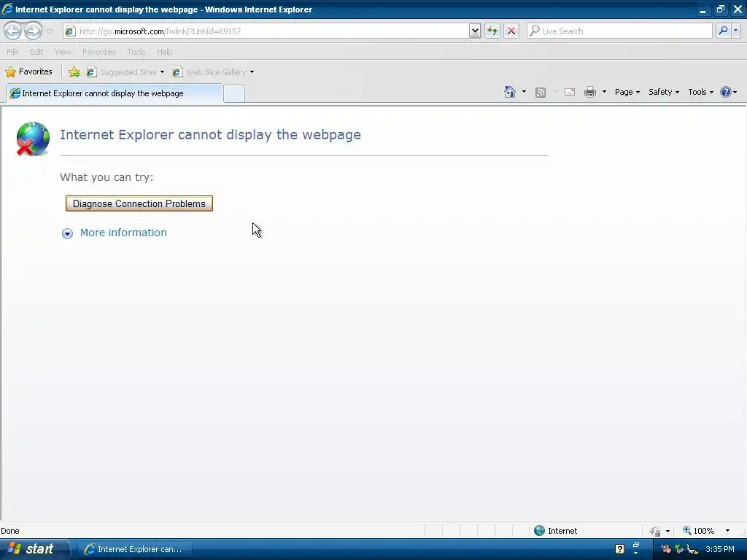Open the Edit menu
The width and height of the screenshot is (747, 560).
coord(36,52)
